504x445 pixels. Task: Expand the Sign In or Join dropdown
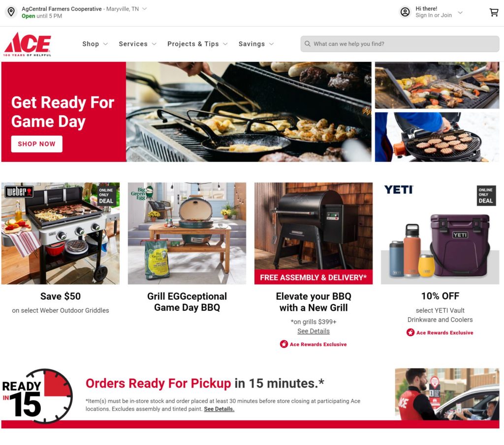[x=460, y=12]
